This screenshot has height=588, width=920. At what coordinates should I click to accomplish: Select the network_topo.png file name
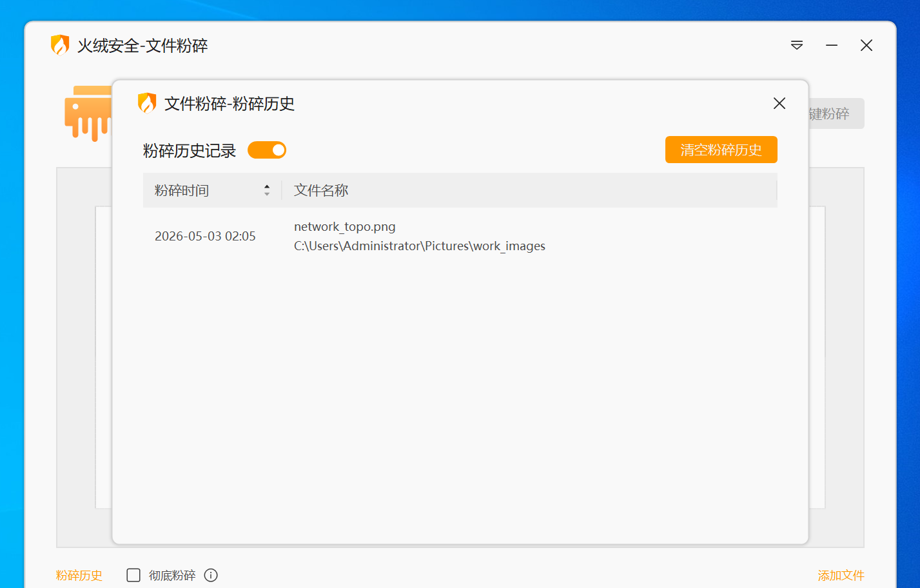(x=345, y=226)
